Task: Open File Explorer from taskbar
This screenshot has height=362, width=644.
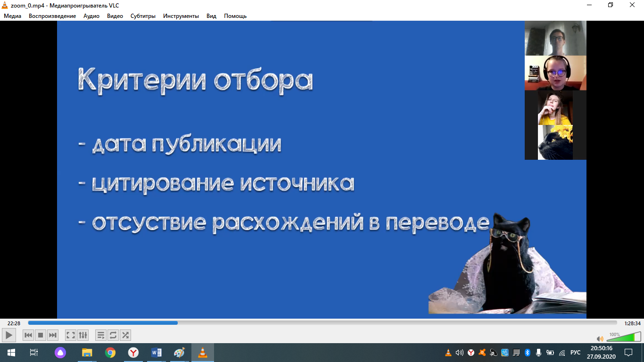Action: click(87, 353)
